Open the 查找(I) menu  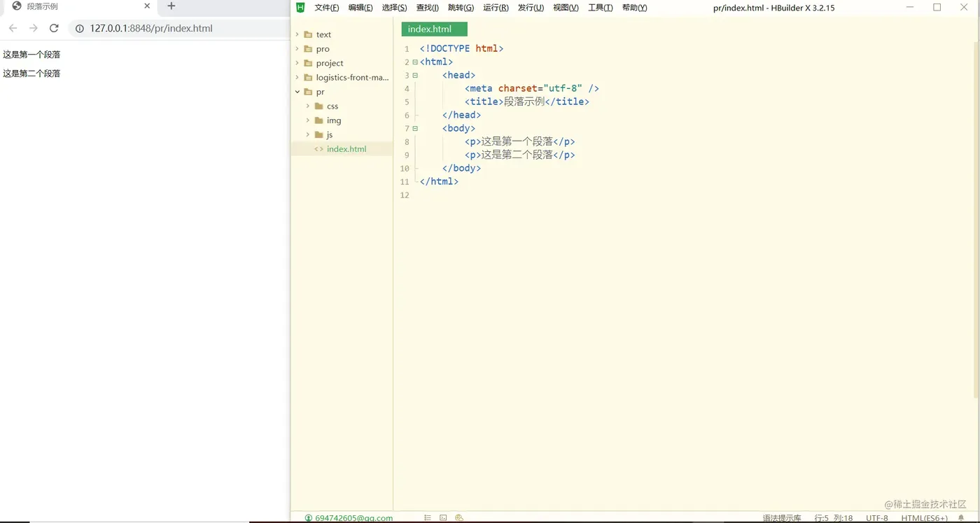427,8
